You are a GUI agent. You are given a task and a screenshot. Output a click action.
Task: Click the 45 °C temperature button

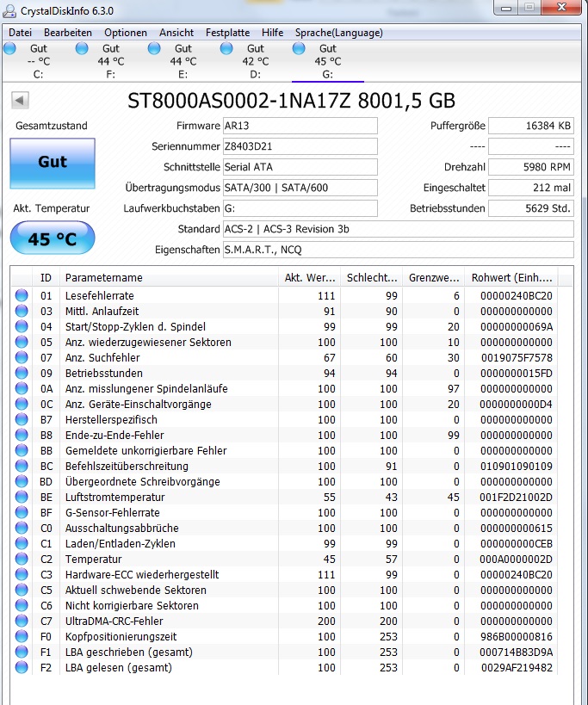click(x=53, y=238)
